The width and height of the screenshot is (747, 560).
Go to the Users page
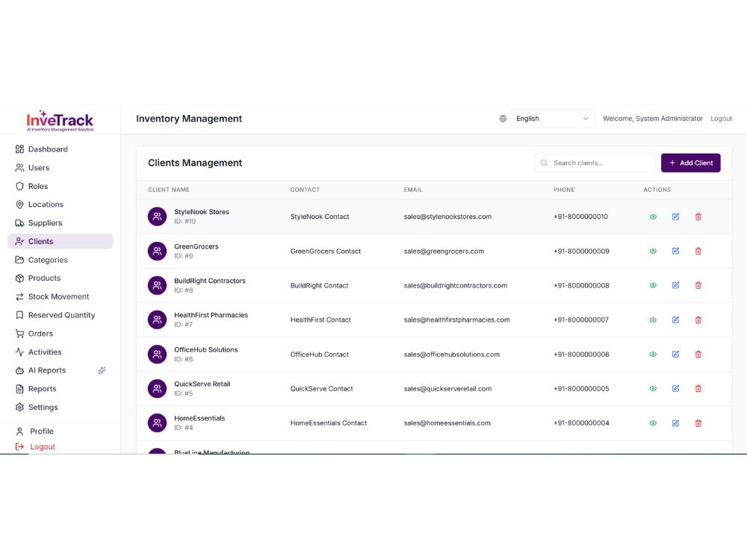pyautogui.click(x=61, y=167)
